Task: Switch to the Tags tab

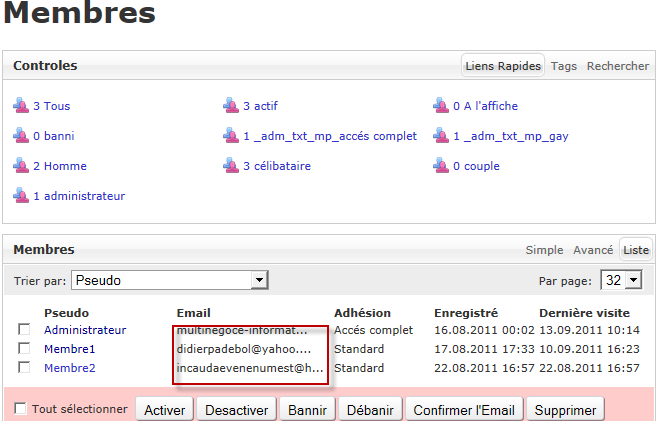Action: [x=564, y=66]
